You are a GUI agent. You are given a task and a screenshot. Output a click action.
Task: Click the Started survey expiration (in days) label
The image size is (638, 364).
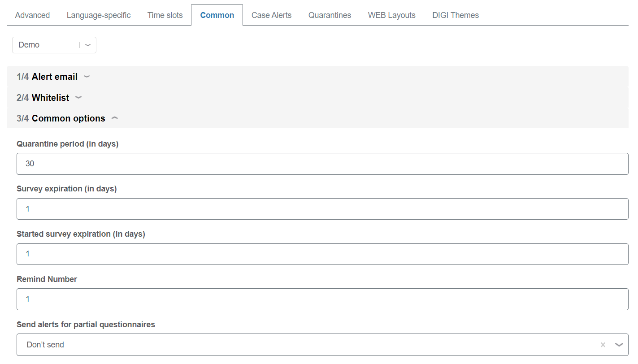point(81,234)
